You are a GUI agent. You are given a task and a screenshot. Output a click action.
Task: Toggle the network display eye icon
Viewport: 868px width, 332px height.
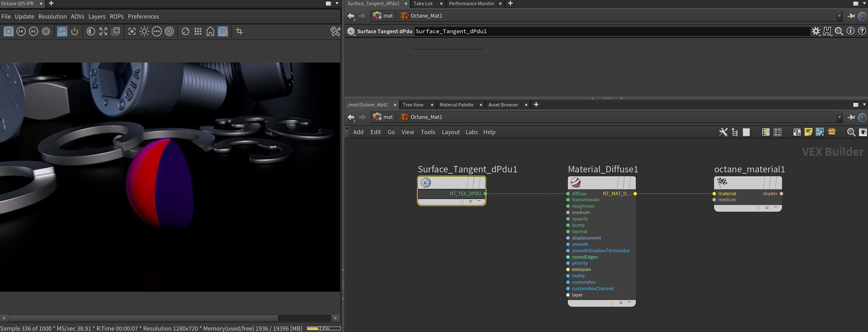[863, 132]
